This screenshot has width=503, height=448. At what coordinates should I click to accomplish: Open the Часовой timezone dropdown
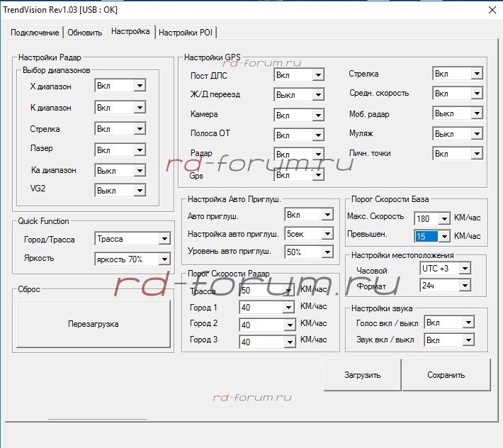(464, 269)
